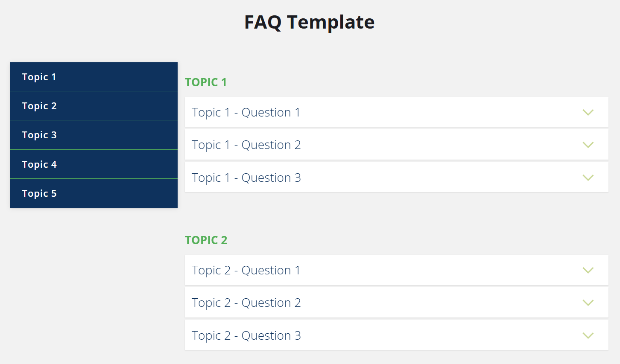Viewport: 620px width, 364px height.
Task: Expand the Topic 1 - Question 2 chevron
Action: point(588,145)
